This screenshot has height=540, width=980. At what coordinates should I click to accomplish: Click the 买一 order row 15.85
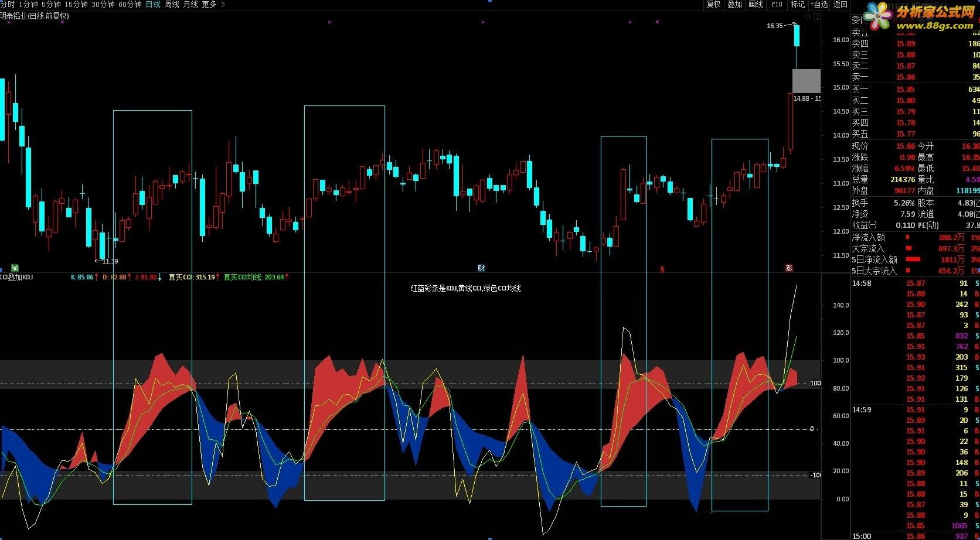click(x=915, y=89)
